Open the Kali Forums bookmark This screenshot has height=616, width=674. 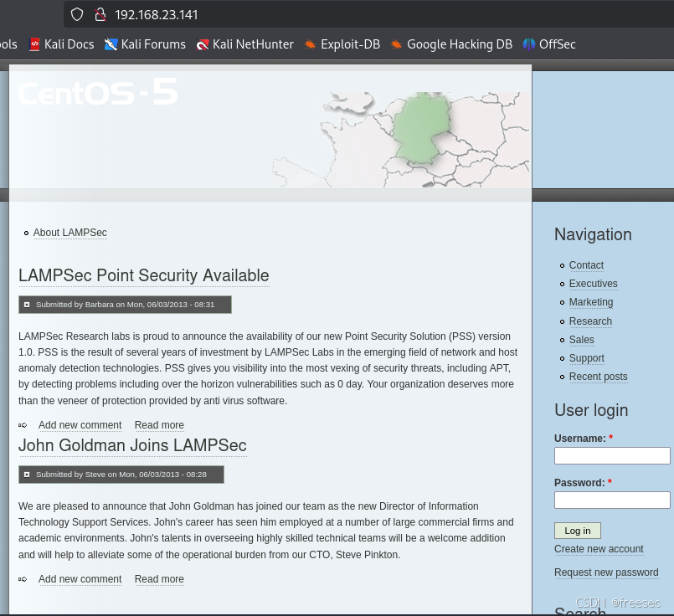click(x=145, y=44)
